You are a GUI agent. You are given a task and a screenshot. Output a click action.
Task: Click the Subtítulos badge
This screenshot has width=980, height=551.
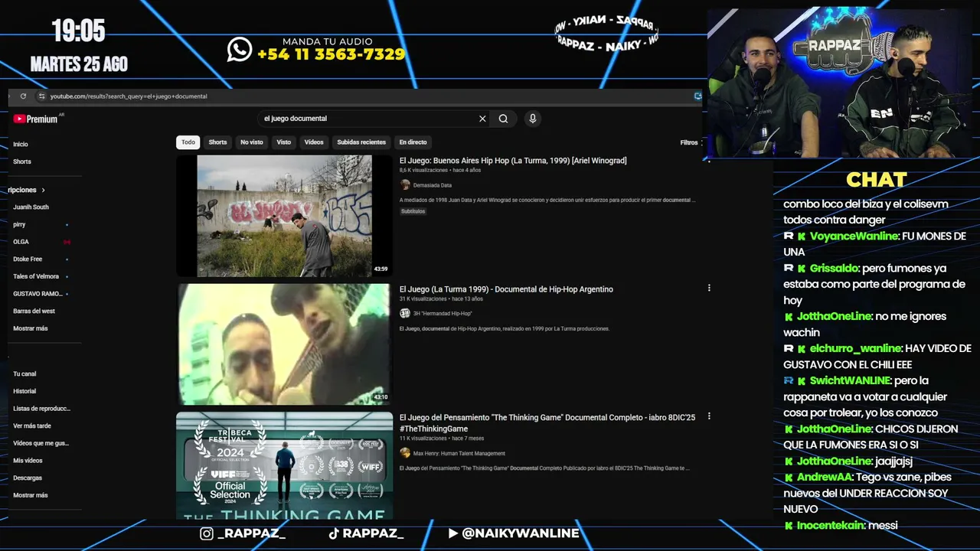click(413, 211)
